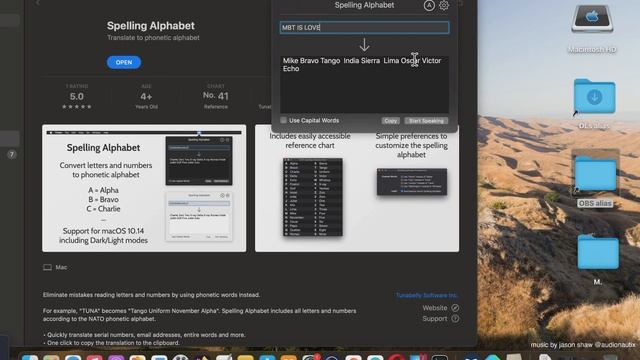Screen dimensions: 640x360
Task: Click the Mac device compatibility icon
Action: 47,267
